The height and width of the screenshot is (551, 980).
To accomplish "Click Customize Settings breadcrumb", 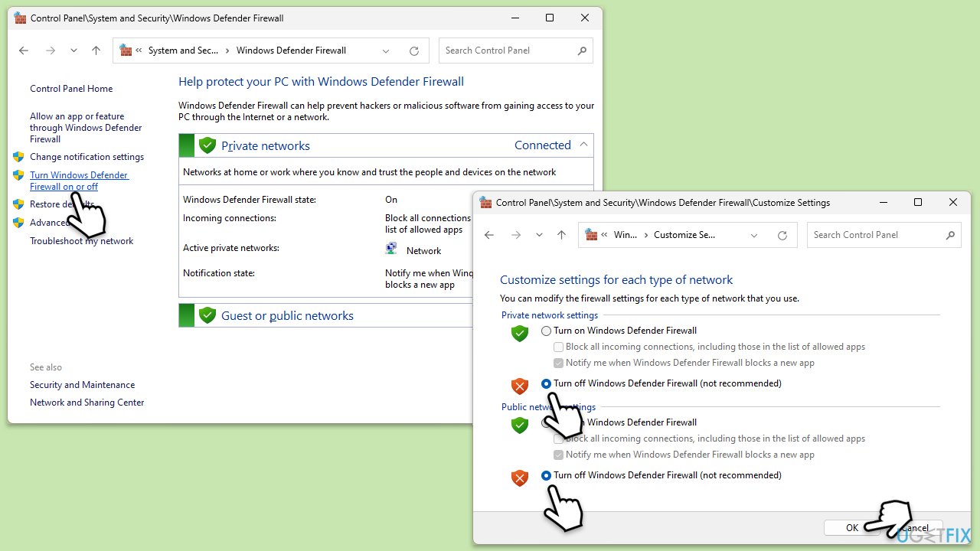I will click(684, 235).
